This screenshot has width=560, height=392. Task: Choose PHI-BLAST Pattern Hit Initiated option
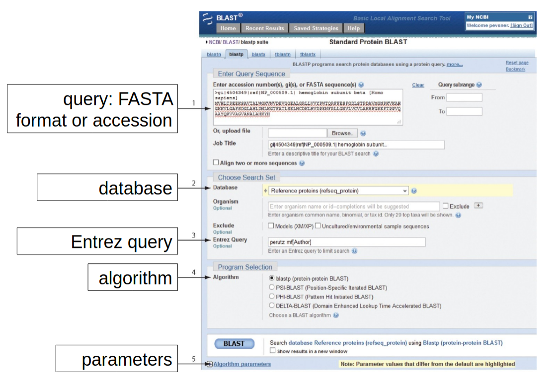[x=272, y=296]
